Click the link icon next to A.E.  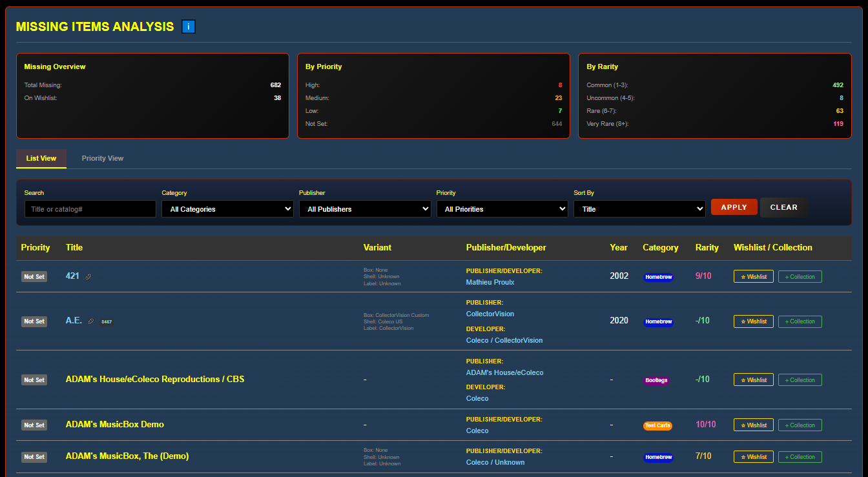(x=91, y=321)
